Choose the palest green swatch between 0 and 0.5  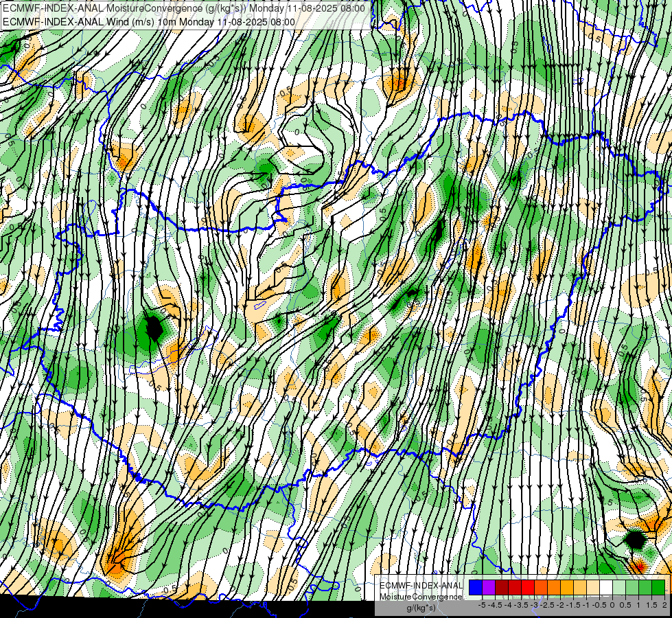(619, 587)
